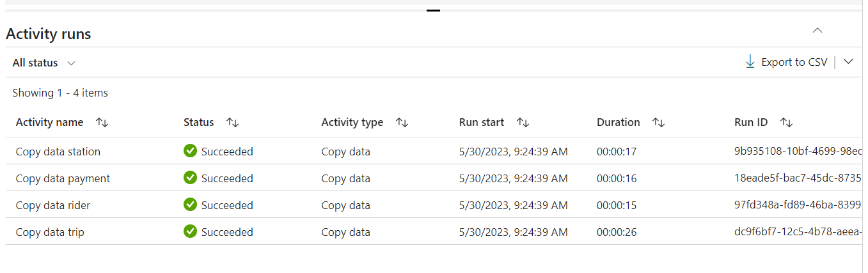Sort by Duration column arrows
868x273 pixels.
coord(658,123)
